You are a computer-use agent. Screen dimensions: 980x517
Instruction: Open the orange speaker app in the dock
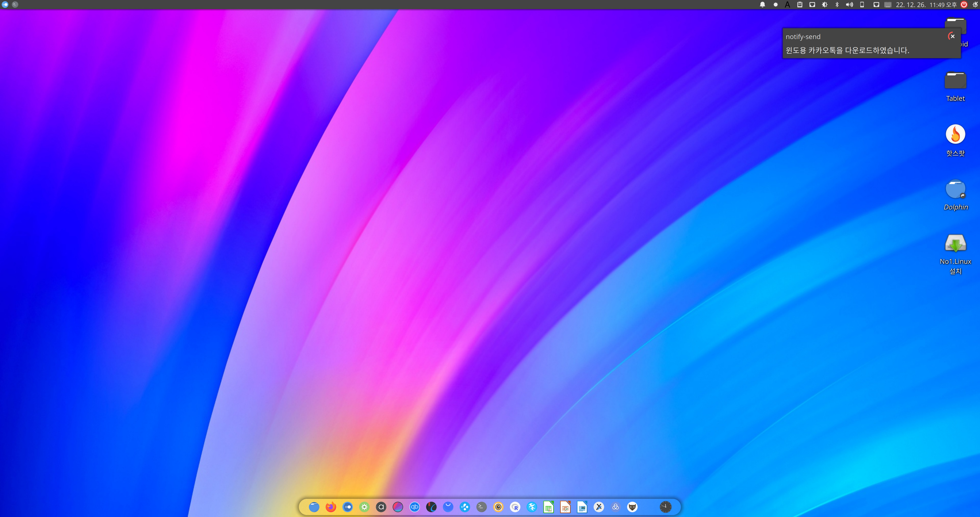pos(498,507)
